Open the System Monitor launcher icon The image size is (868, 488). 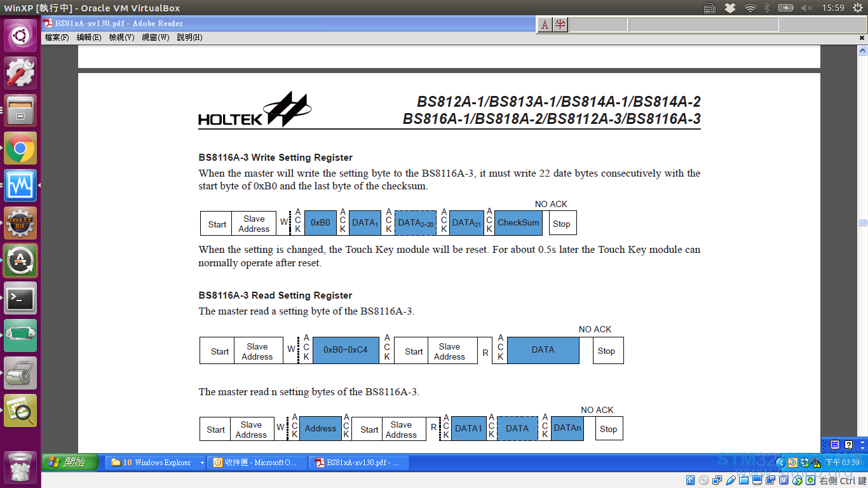click(20, 186)
